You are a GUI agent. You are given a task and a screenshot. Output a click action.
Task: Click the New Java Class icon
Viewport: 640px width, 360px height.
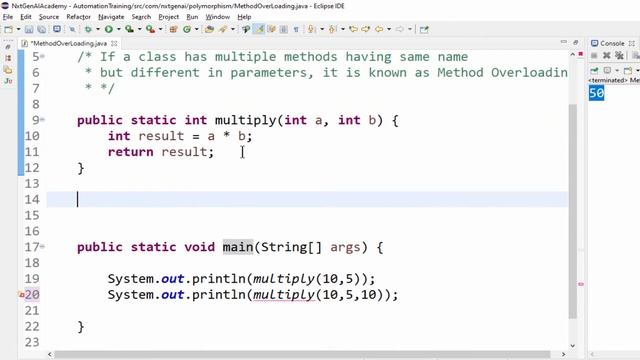coord(187,29)
